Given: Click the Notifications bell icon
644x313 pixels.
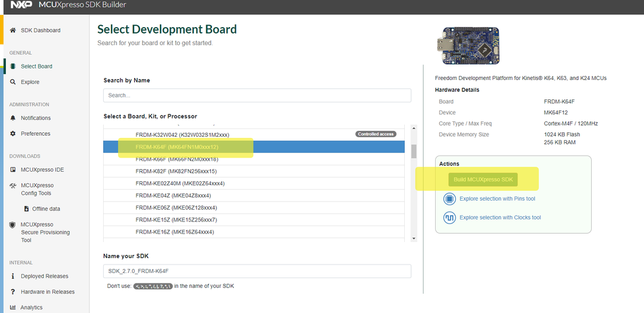Looking at the screenshot, I should click(13, 118).
